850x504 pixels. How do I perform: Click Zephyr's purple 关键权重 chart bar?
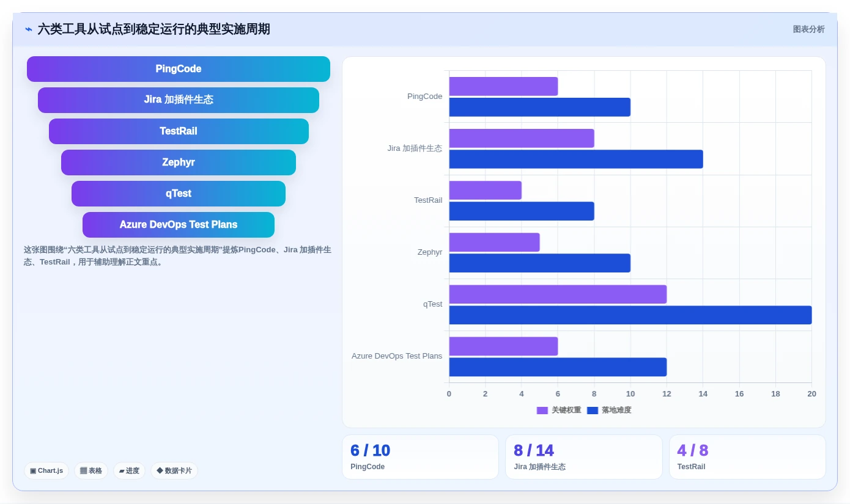tap(495, 242)
